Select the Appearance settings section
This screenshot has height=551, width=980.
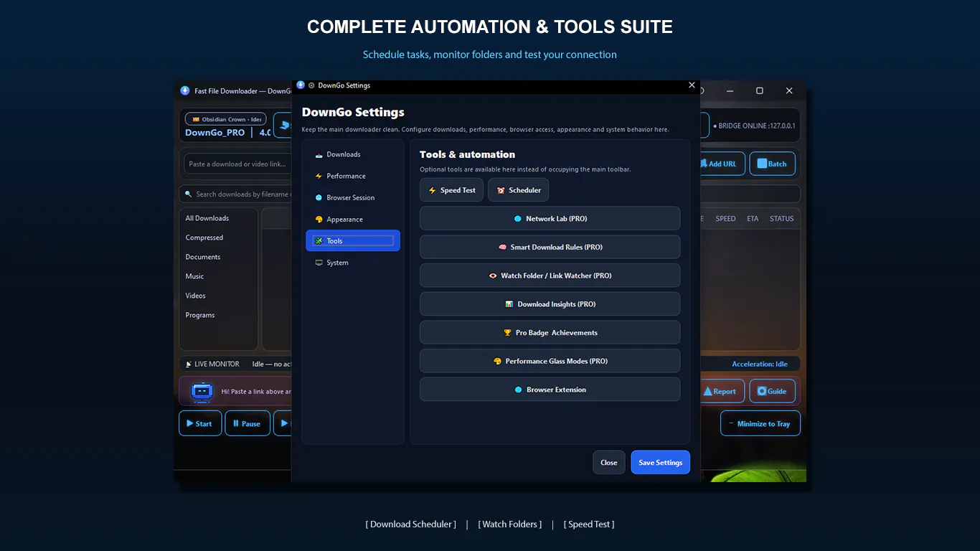352,220
